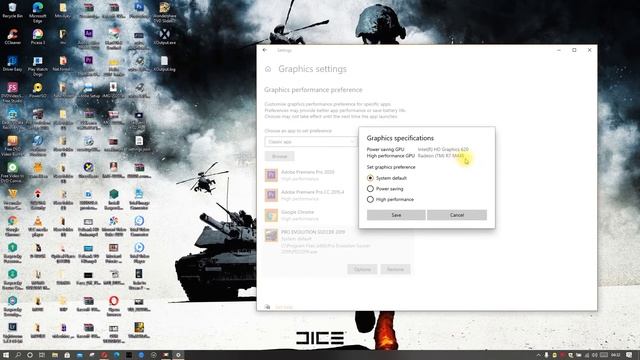Open After Effects desktop shortcut
The height and width of the screenshot is (360, 640).
(x=88, y=39)
